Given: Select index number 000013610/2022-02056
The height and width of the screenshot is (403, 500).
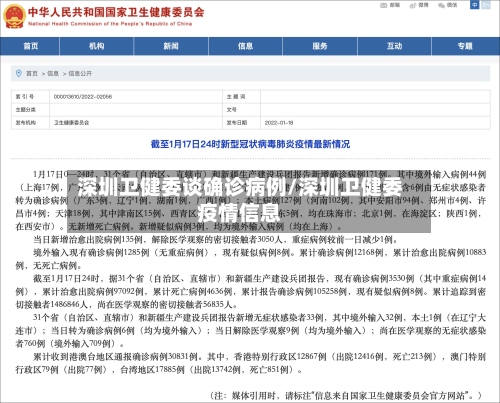Looking at the screenshot, I should [x=83, y=97].
